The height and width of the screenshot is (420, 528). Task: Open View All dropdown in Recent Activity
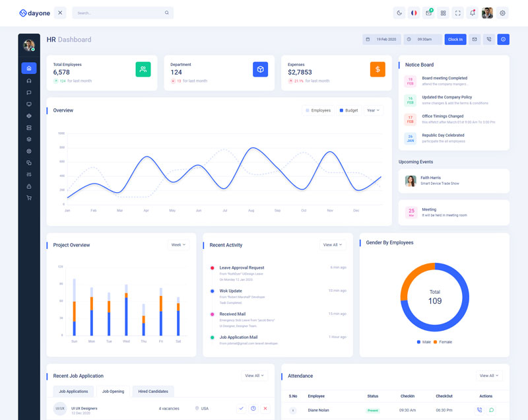[x=333, y=244]
